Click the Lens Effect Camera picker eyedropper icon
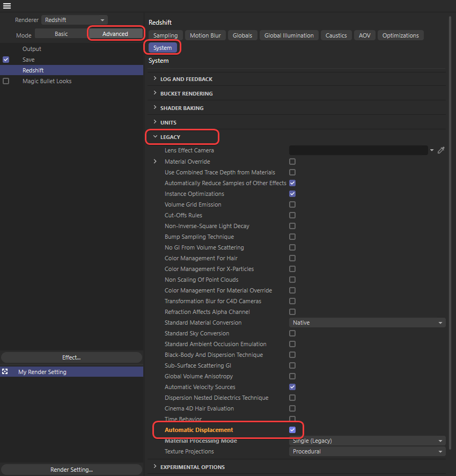The height and width of the screenshot is (476, 456). [441, 150]
